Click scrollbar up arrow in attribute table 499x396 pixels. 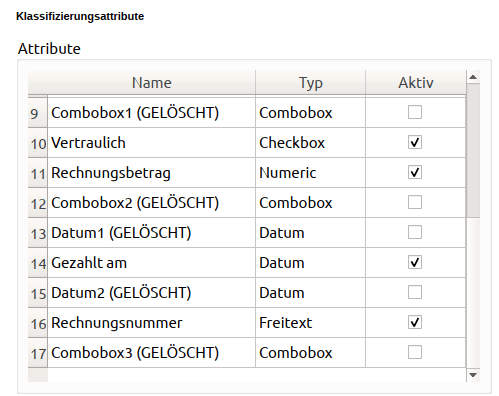tap(473, 77)
